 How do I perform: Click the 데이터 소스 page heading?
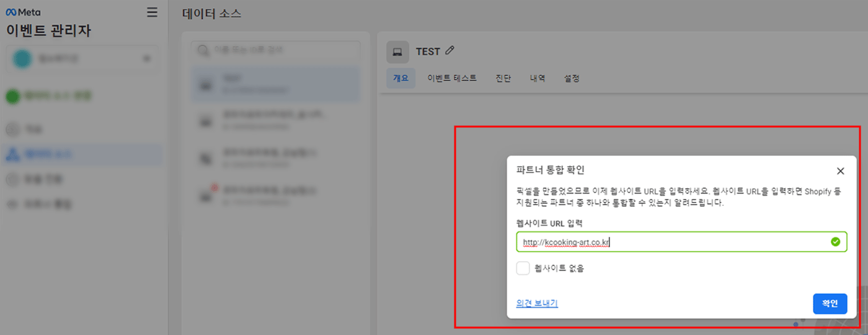(x=212, y=13)
